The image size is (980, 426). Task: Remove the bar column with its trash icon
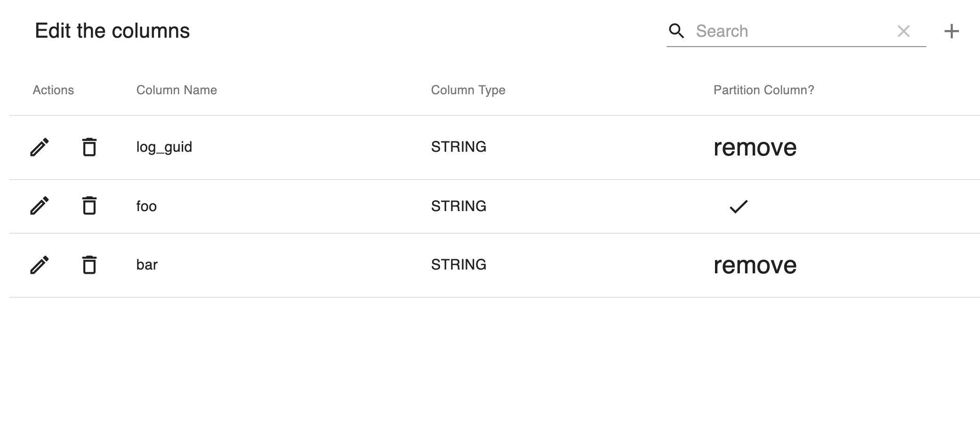pyautogui.click(x=89, y=265)
